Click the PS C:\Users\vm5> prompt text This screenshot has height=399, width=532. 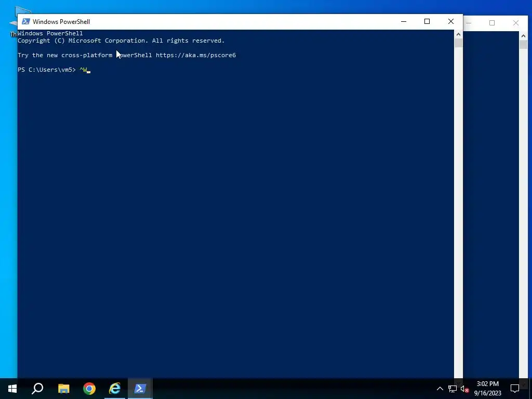(46, 70)
